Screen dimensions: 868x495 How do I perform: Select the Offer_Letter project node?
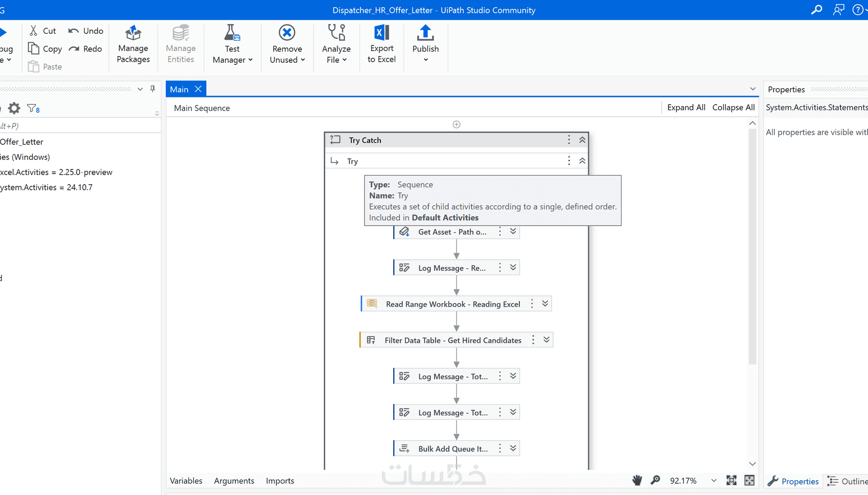pyautogui.click(x=21, y=142)
